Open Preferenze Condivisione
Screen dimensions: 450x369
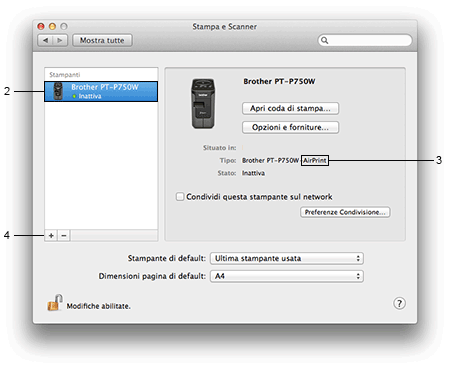tap(345, 212)
